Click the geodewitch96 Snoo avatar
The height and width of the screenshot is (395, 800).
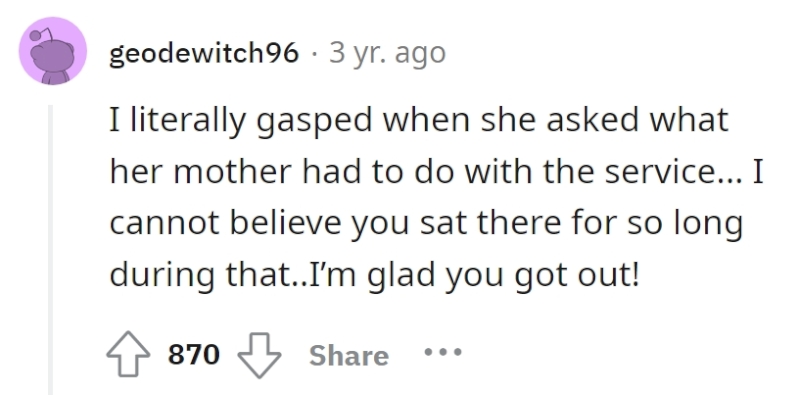click(x=53, y=51)
